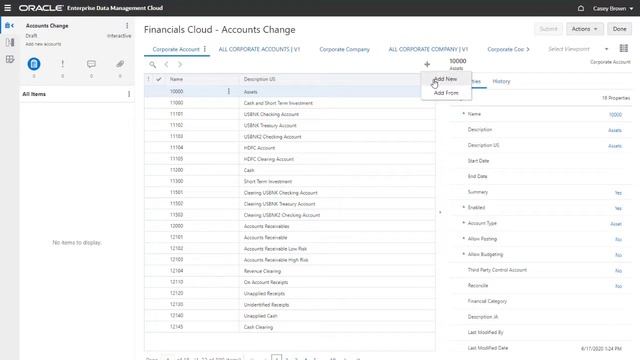Click the Reconcile property value No
The height and width of the screenshot is (360, 640).
[619, 286]
